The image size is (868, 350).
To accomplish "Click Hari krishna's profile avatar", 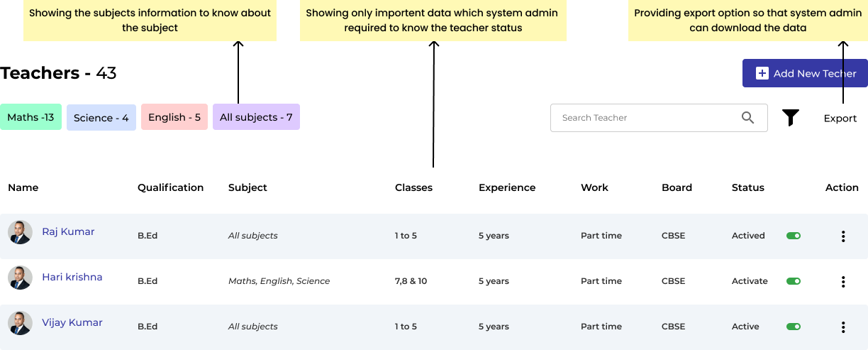I will [20, 278].
